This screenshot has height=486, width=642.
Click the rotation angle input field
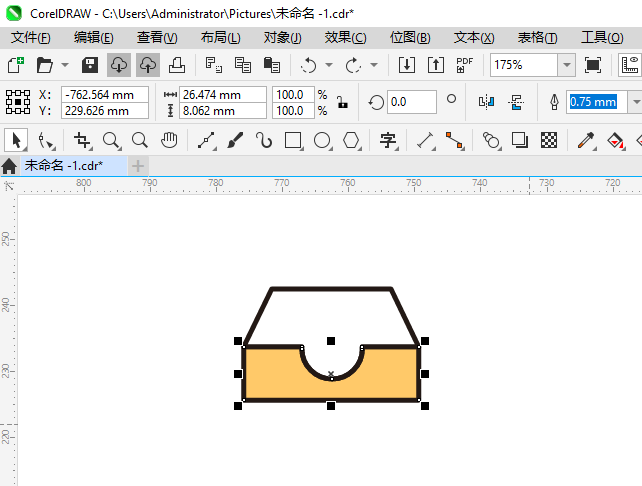click(411, 102)
